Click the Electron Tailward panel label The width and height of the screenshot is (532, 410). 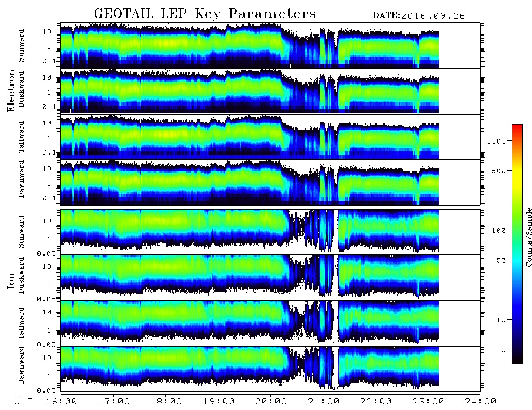[21, 137]
